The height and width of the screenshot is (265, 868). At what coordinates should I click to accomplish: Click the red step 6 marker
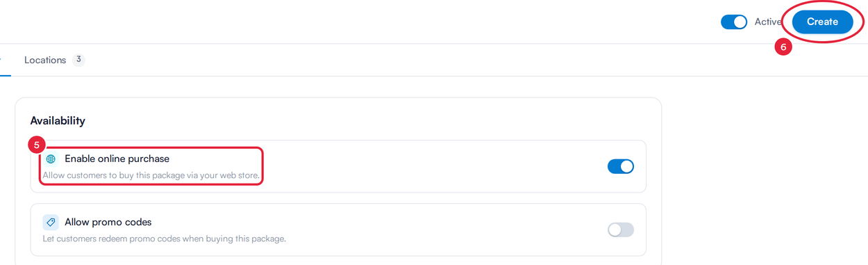click(783, 47)
